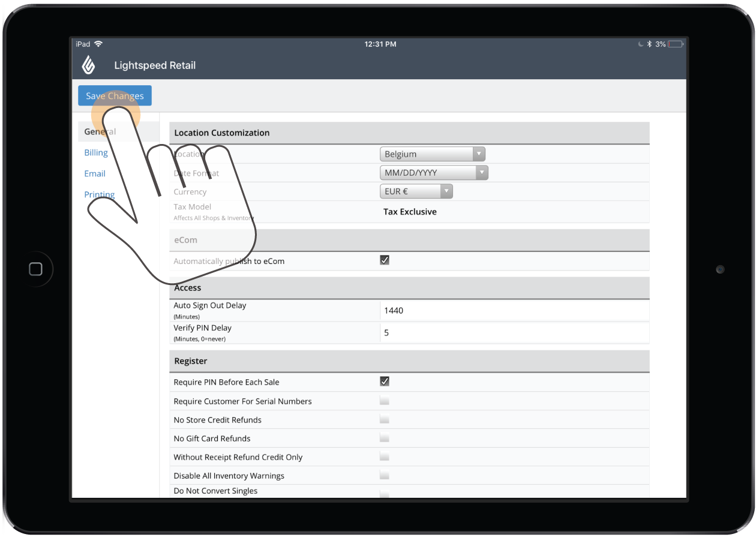Select the General settings tab
The width and height of the screenshot is (756, 537).
[119, 131]
